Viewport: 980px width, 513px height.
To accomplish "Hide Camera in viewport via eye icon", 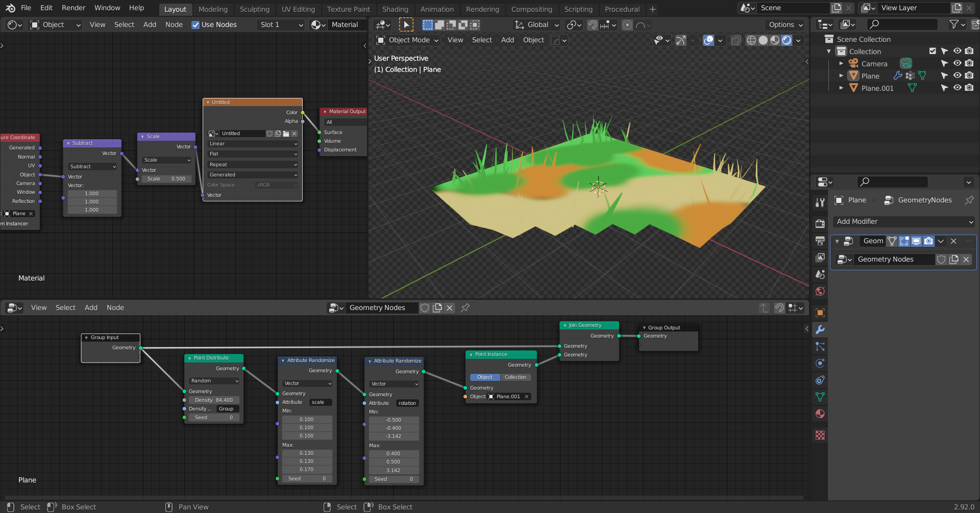I will click(x=958, y=63).
